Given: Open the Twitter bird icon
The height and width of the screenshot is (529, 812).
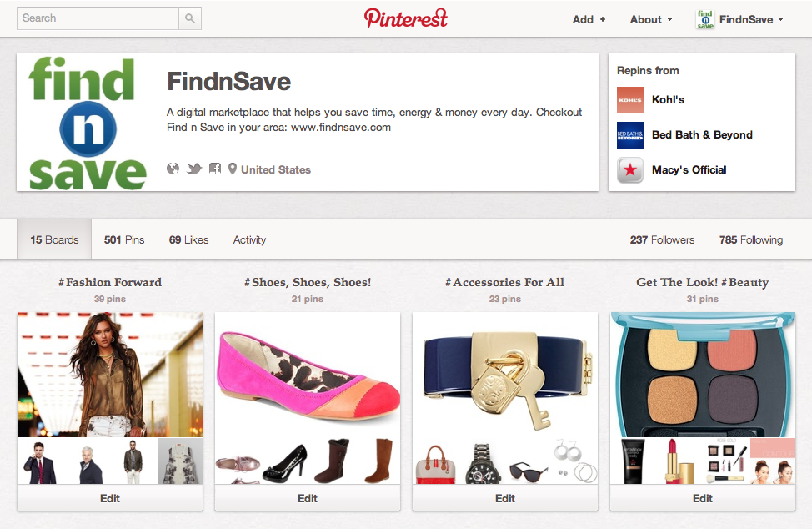Looking at the screenshot, I should pos(194,169).
